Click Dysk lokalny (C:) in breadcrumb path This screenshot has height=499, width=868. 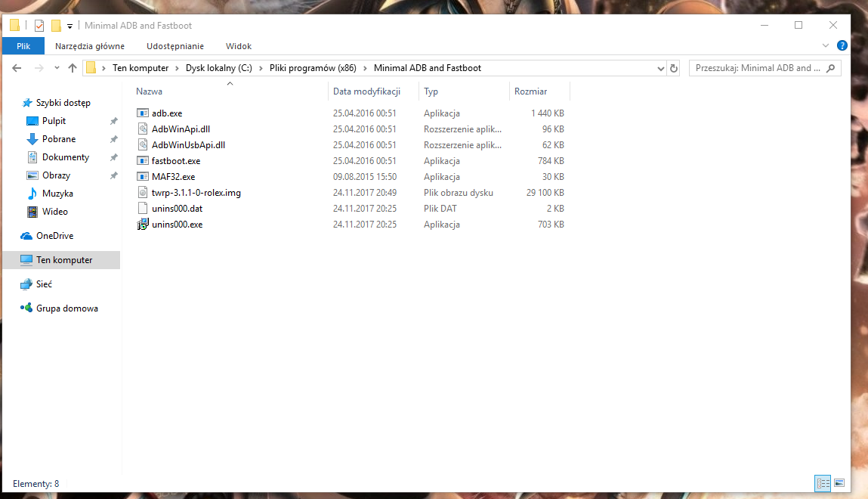(x=219, y=68)
